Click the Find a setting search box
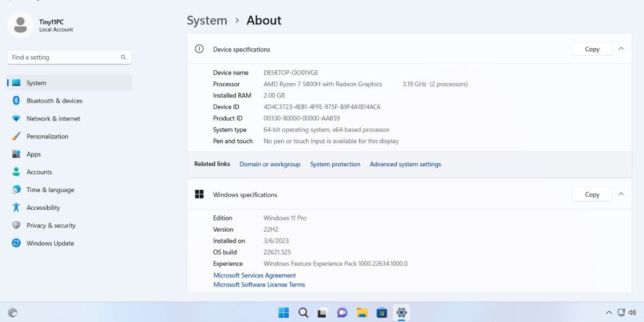The image size is (644, 322). click(x=69, y=57)
